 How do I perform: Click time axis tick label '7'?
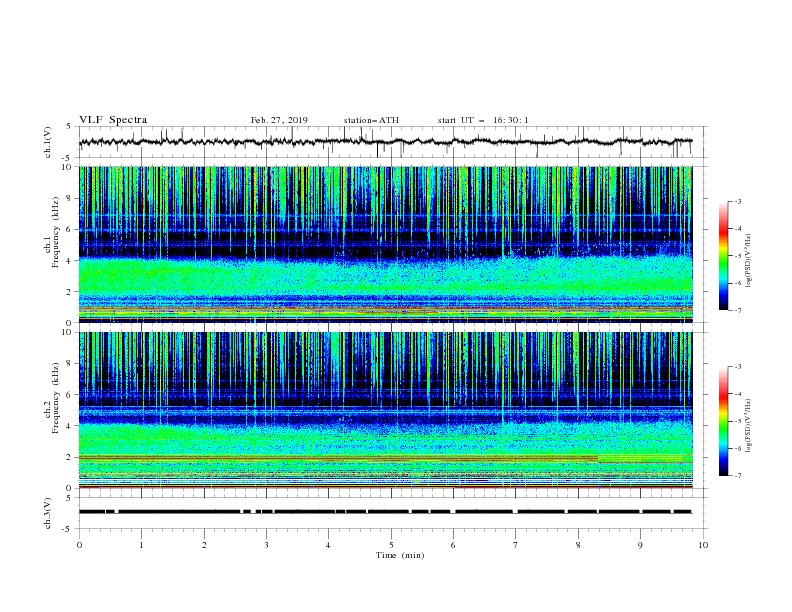(x=516, y=545)
